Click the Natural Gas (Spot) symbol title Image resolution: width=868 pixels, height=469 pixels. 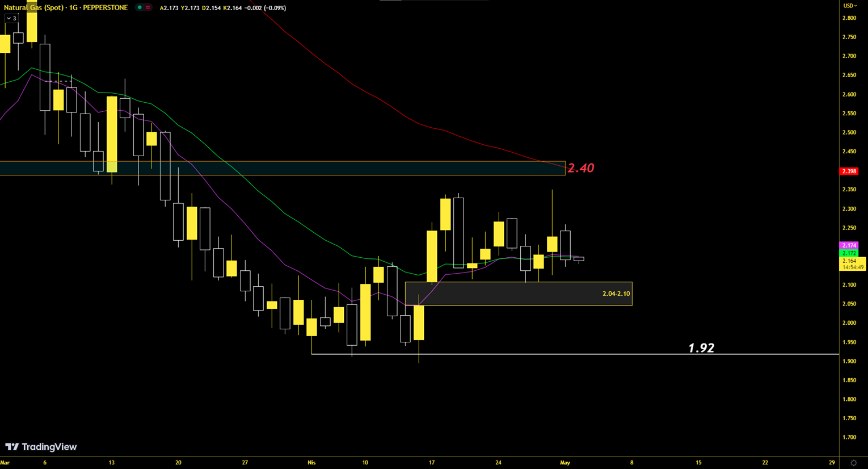pyautogui.click(x=65, y=8)
